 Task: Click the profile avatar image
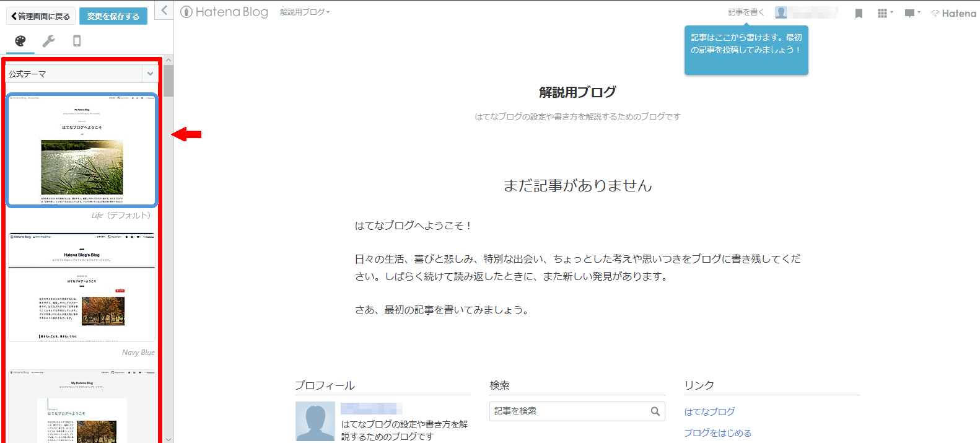(x=315, y=421)
